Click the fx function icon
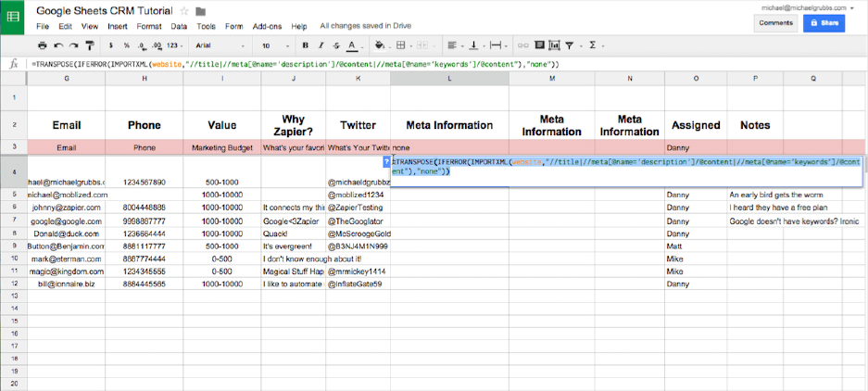The width and height of the screenshot is (868, 391). pyautogui.click(x=15, y=64)
